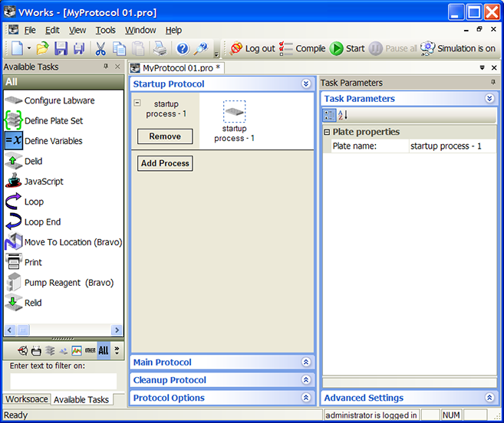The height and width of the screenshot is (423, 504).
Task: Open the Tools menu
Action: click(x=105, y=30)
